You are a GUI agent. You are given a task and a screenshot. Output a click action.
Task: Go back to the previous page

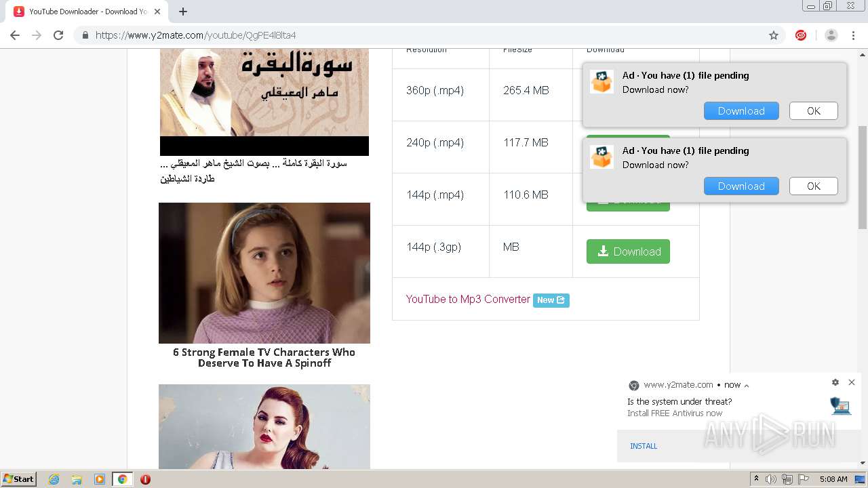15,35
